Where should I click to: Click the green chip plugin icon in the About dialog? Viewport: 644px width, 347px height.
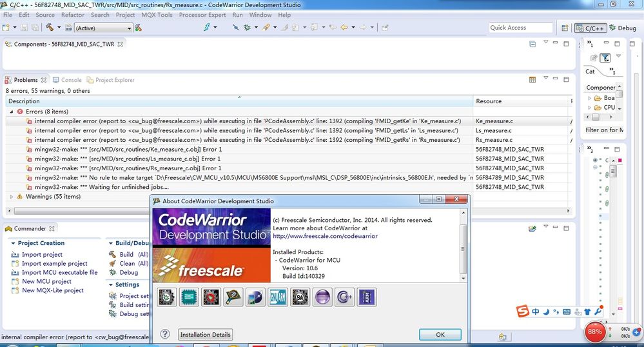pyautogui.click(x=189, y=297)
